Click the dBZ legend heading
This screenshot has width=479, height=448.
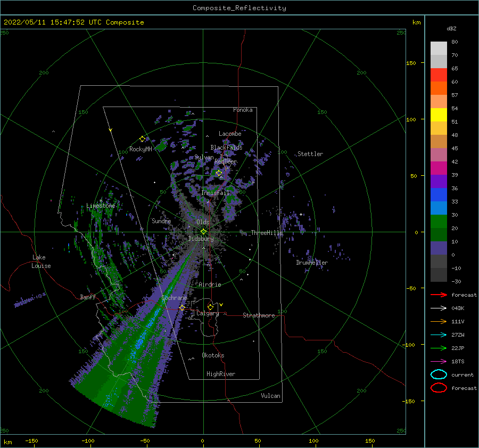(451, 29)
